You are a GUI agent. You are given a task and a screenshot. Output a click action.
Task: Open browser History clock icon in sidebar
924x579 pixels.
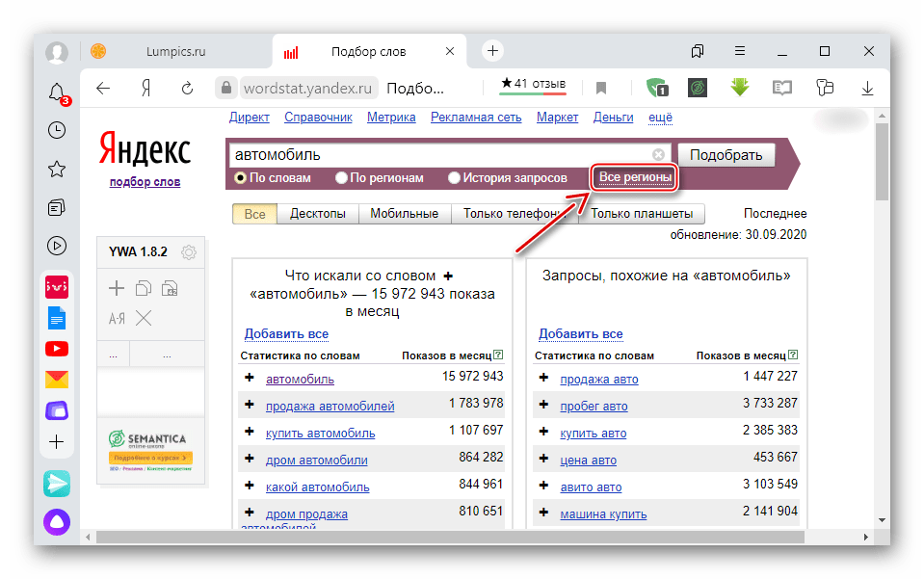57,130
